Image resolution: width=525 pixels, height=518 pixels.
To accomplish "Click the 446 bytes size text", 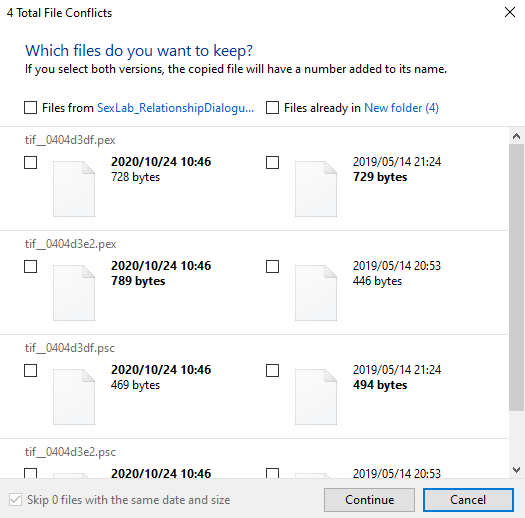I will coord(377,281).
